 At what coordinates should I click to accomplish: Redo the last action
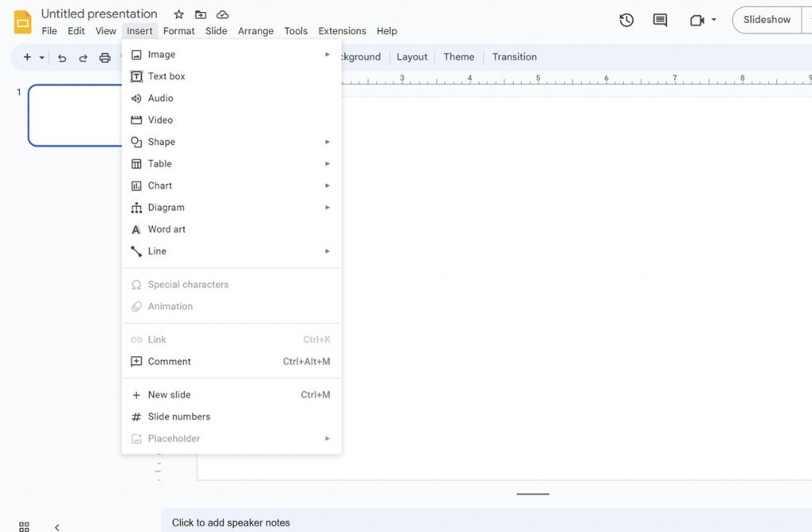pos(82,58)
